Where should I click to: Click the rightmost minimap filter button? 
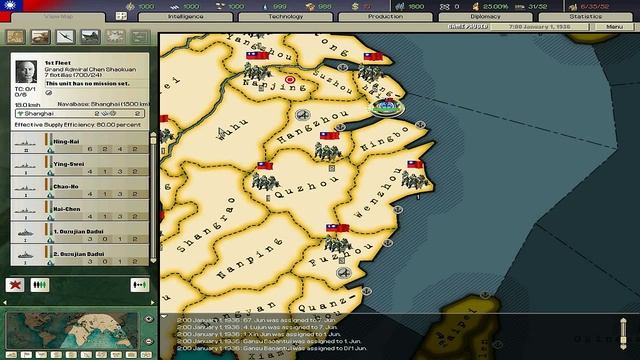click(x=146, y=354)
